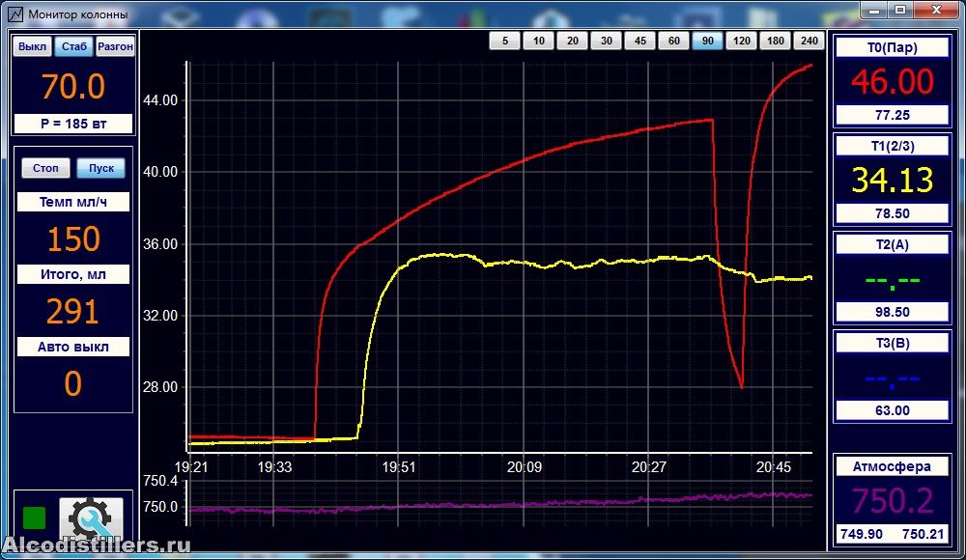966x560 pixels.
Task: Click the 750.2 pressure reading
Action: click(892, 500)
